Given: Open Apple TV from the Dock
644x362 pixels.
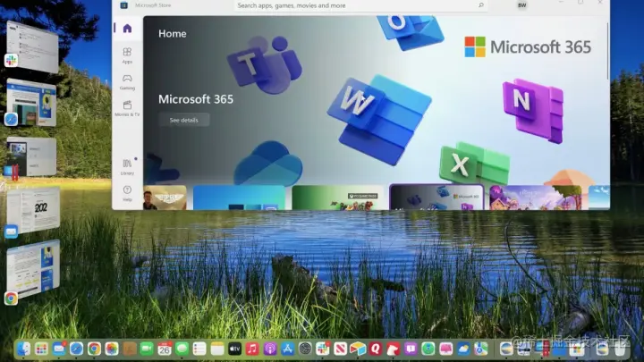Looking at the screenshot, I should (235, 349).
